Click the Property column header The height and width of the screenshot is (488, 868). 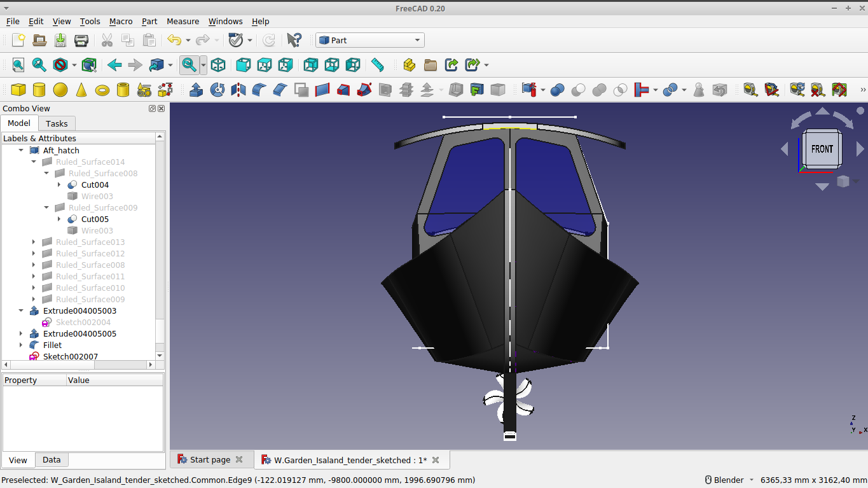point(34,380)
